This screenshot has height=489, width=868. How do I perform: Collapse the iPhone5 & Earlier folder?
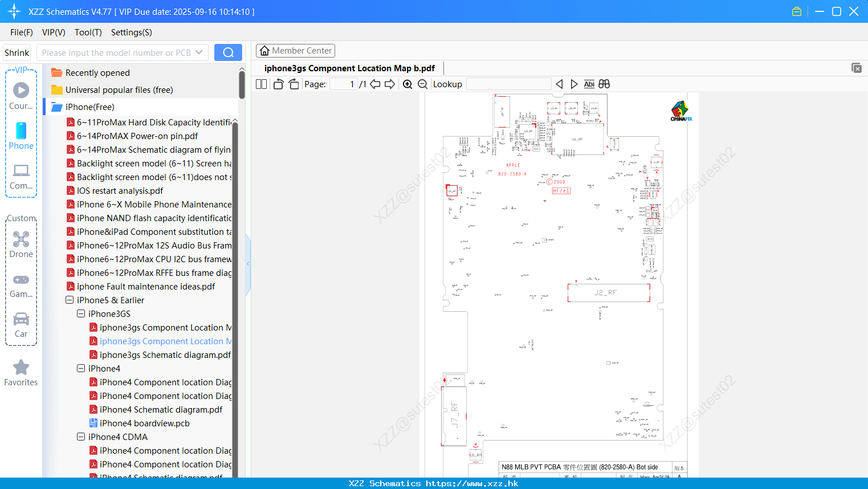(70, 300)
